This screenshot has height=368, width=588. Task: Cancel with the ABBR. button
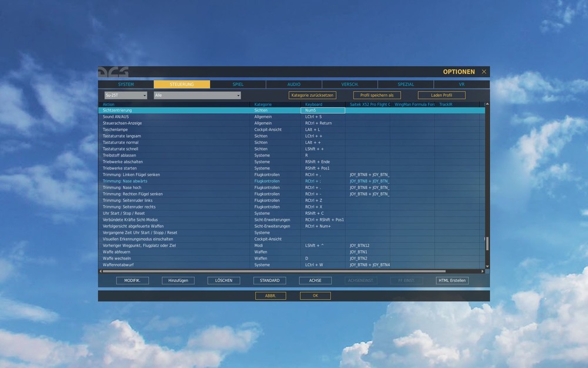pyautogui.click(x=270, y=296)
